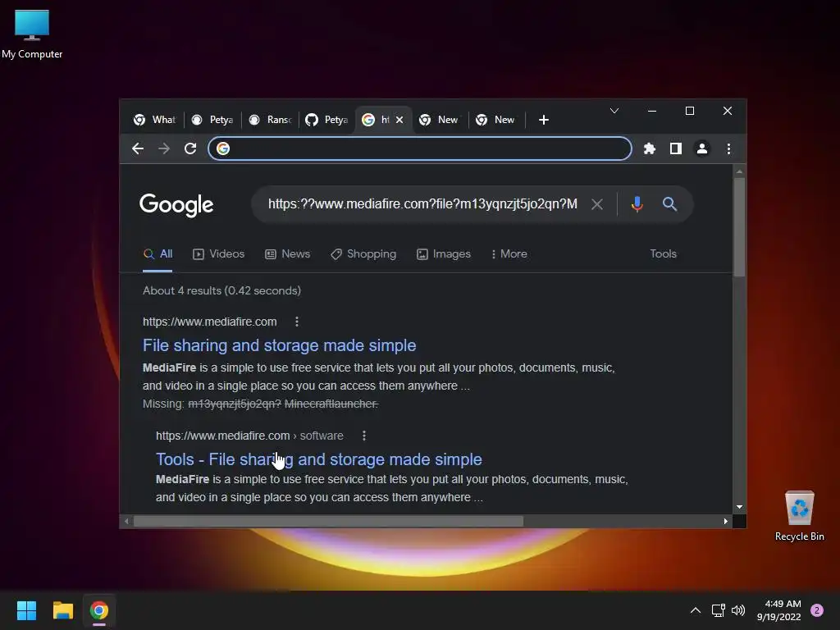Screen dimensions: 840x630
Task: Switch to the first Petya tab
Action: 213,120
